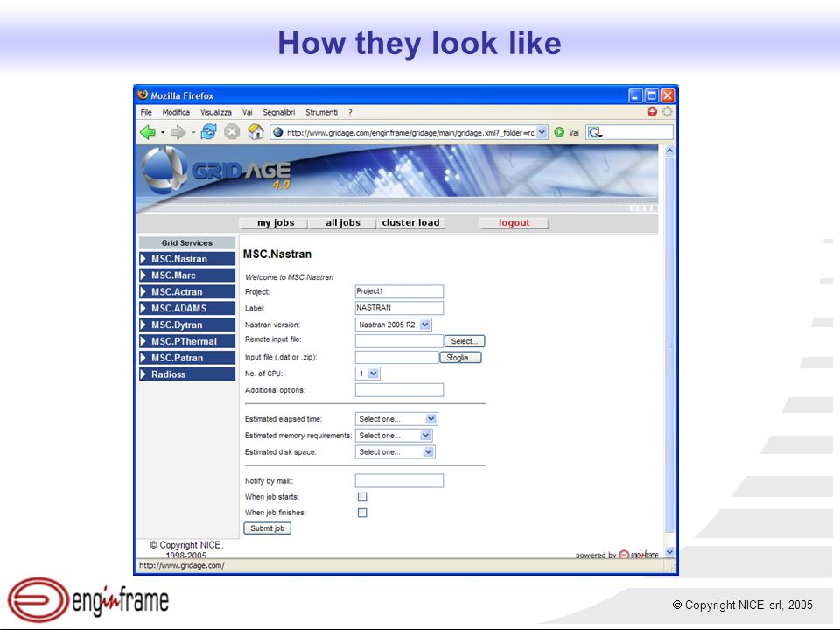Click the stop loading icon
This screenshot has height=630, width=840.
tap(231, 132)
